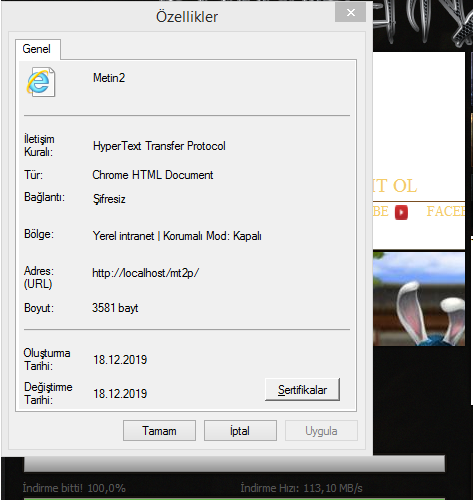The width and height of the screenshot is (473, 500).
Task: Click the Boyut label
Action: coord(39,308)
